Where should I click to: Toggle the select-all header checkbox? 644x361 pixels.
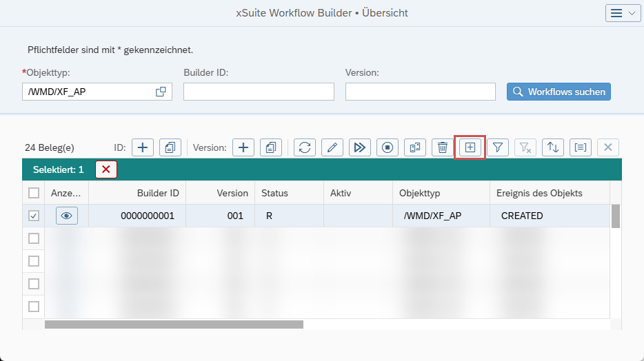[34, 193]
